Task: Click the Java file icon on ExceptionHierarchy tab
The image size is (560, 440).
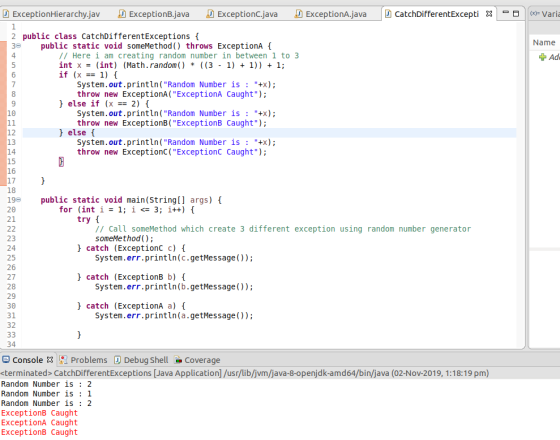Action: [5, 14]
